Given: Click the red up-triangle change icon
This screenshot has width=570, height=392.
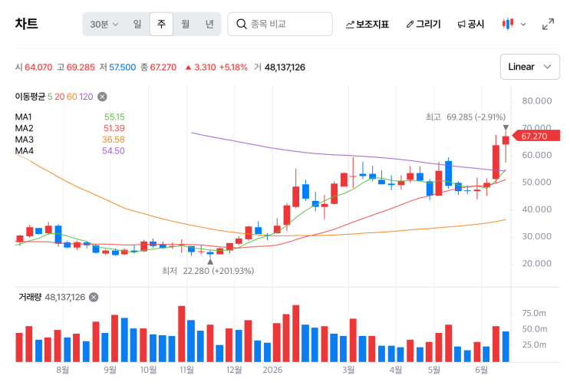Looking at the screenshot, I should click(x=188, y=68).
